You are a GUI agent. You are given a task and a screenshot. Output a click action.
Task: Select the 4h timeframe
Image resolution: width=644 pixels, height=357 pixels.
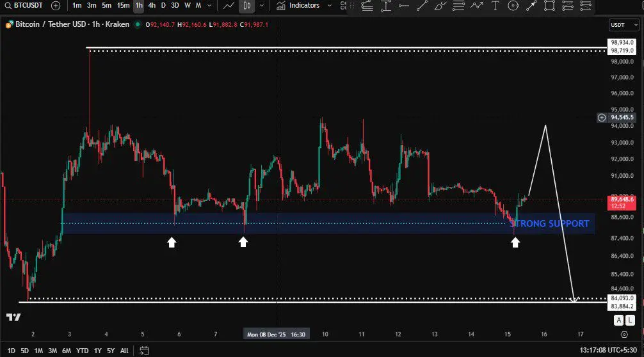152,5
